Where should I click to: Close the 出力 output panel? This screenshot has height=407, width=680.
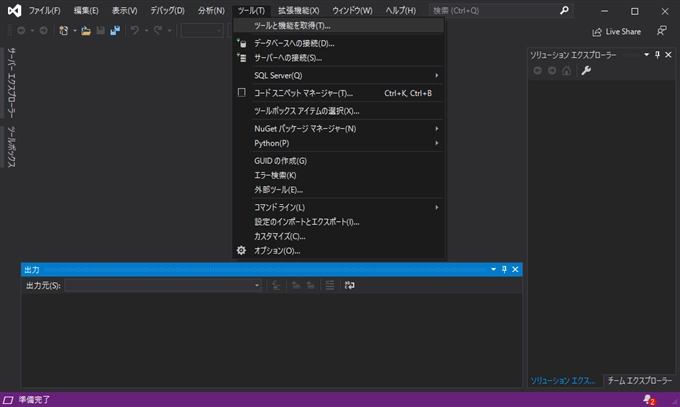(x=515, y=269)
